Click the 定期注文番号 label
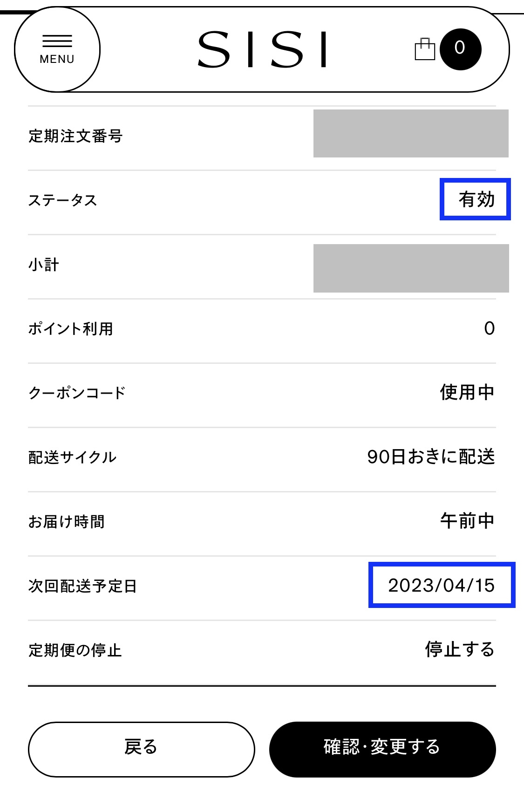524x812 pixels. [x=75, y=136]
